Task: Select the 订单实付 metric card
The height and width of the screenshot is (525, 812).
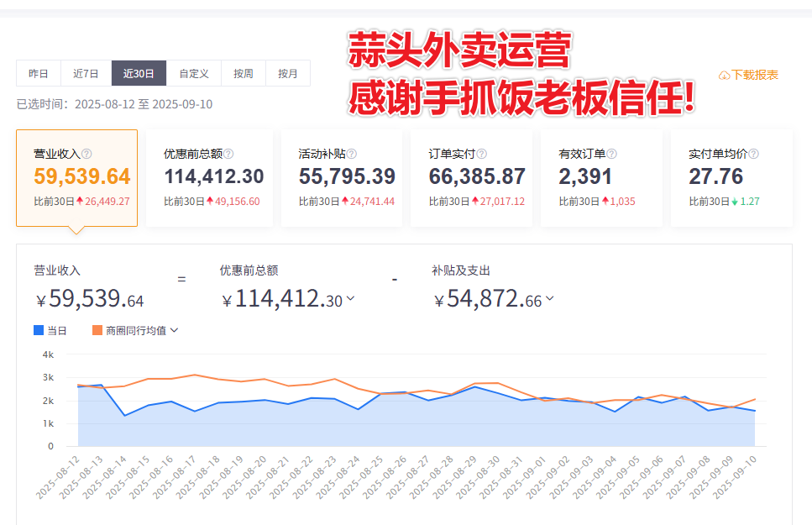Action: click(471, 178)
